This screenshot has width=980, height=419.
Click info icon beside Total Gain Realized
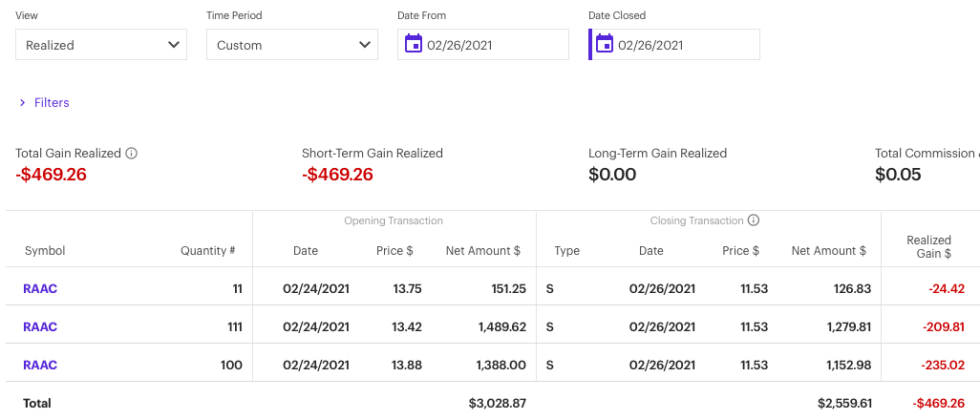132,153
